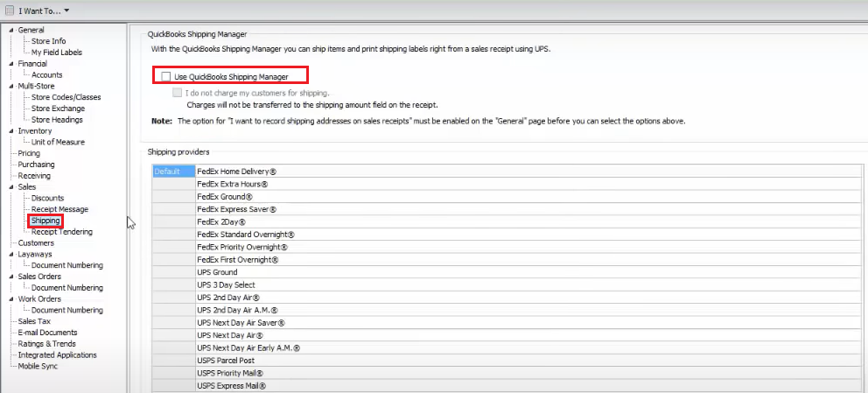Image resolution: width=868 pixels, height=393 pixels.
Task: Collapse the Inventory tree node arrow
Action: (12, 130)
